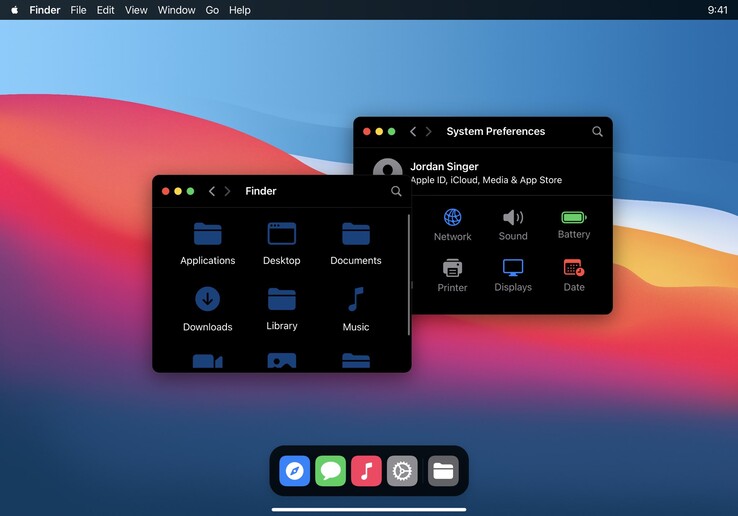Launch Music app from the dock
Screen dimensions: 738x516
point(366,471)
